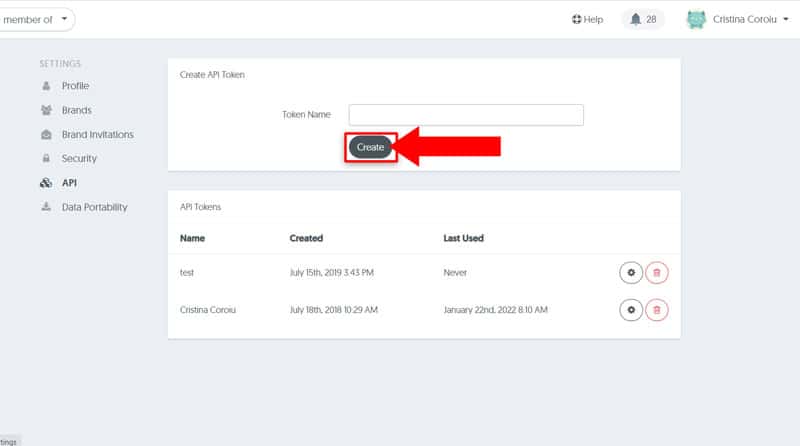
Task: Focus the Token Name input field
Action: coord(466,115)
